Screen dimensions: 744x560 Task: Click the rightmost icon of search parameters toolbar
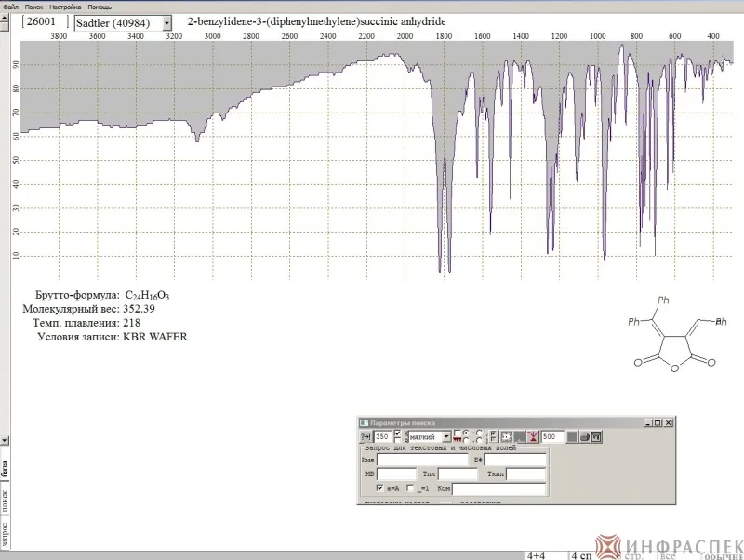point(596,436)
